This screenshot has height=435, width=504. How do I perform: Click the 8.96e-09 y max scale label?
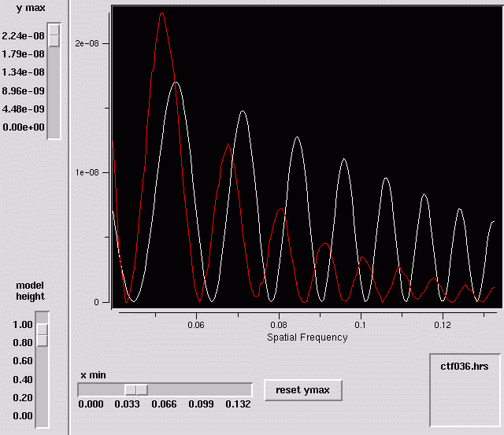[x=23, y=90]
